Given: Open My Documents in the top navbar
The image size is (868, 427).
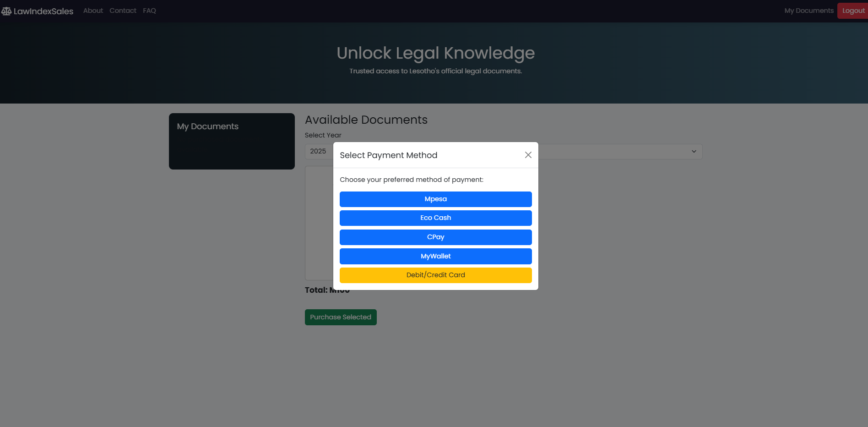Looking at the screenshot, I should [808, 11].
